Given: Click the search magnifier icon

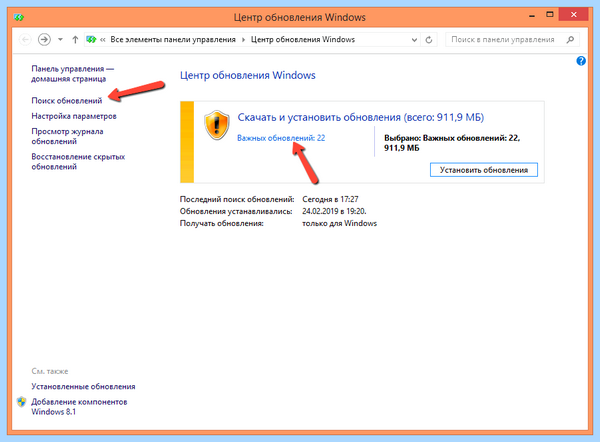Looking at the screenshot, I should coord(570,39).
